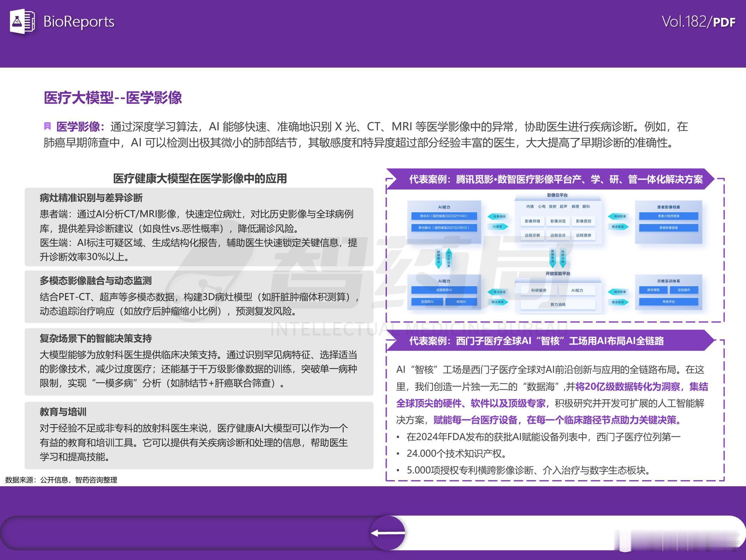Screen dimensions: 746x560
Task: Click the 算法生成 left arrow
Action: [498, 292]
